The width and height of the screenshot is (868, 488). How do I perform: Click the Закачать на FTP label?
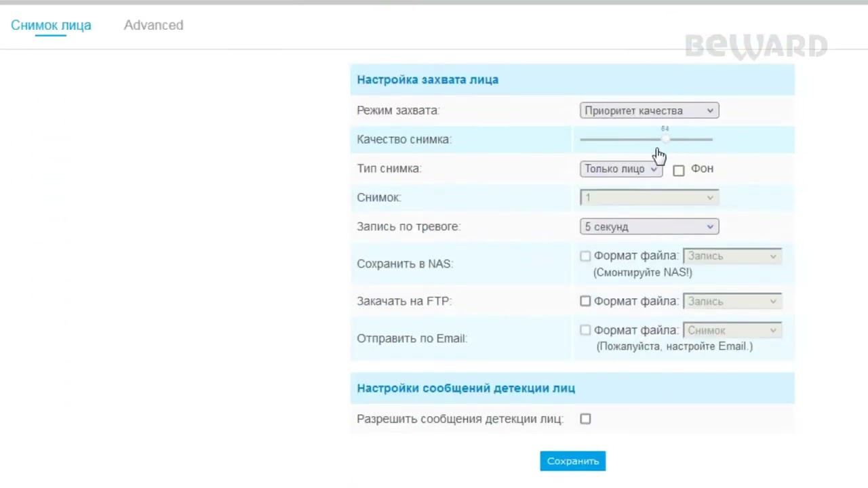click(404, 301)
